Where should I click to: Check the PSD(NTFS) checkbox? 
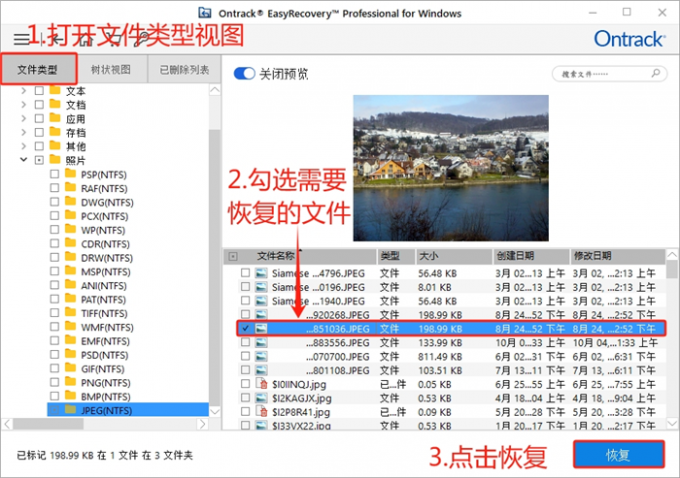pos(54,354)
